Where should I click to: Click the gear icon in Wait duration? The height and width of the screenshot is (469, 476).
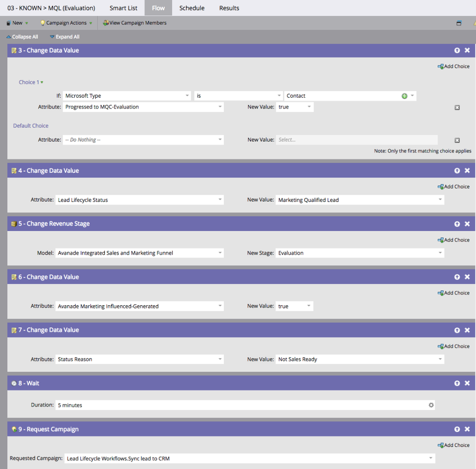pos(431,405)
